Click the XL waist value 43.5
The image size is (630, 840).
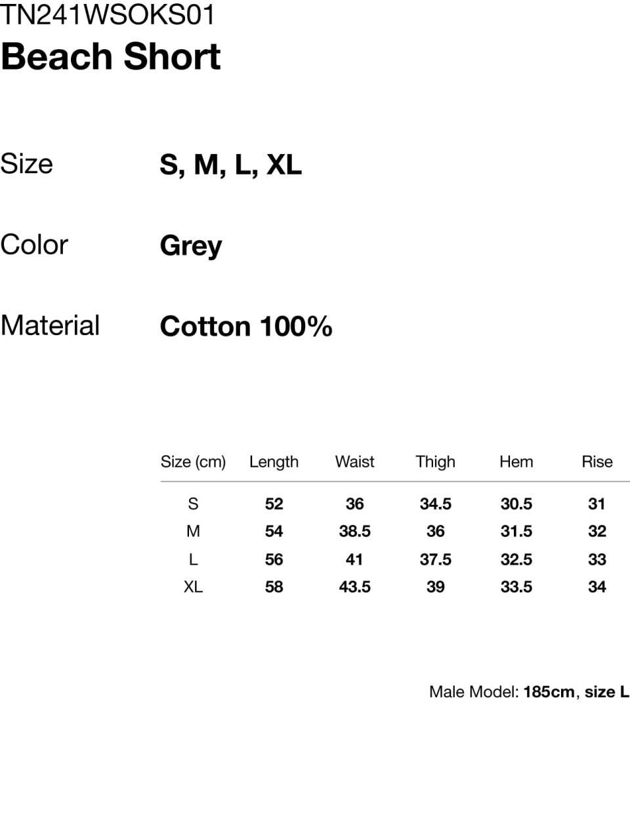pyautogui.click(x=354, y=587)
